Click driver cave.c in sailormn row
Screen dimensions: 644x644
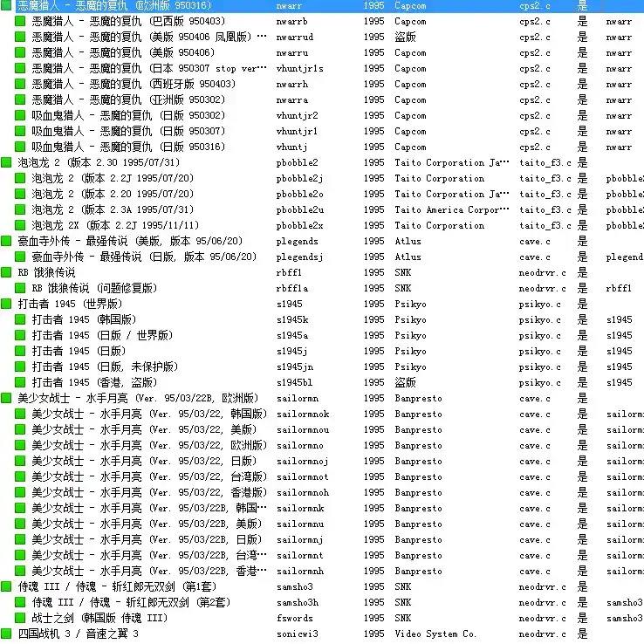(534, 398)
